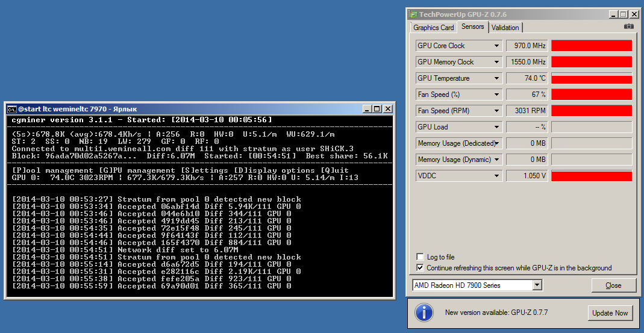Click the Fan Speed (RPM) red graph
Image resolution: width=644 pixels, height=333 pixels.
click(592, 110)
